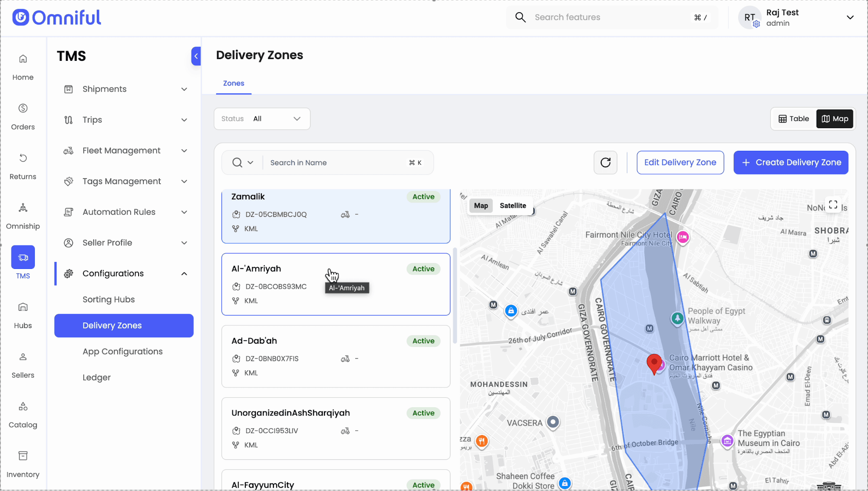Select the Map layer type button
The width and height of the screenshot is (868, 491).
(x=481, y=206)
